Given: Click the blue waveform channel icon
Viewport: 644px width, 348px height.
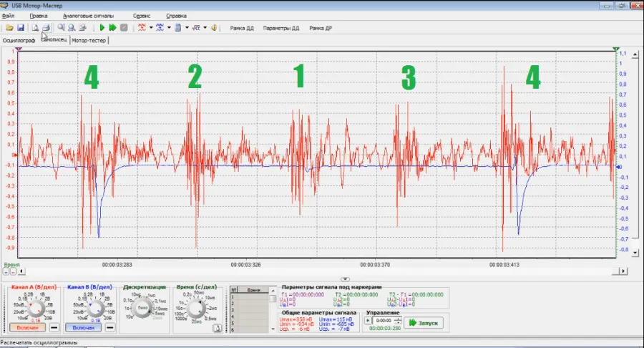Looking at the screenshot, I should [x=160, y=27].
